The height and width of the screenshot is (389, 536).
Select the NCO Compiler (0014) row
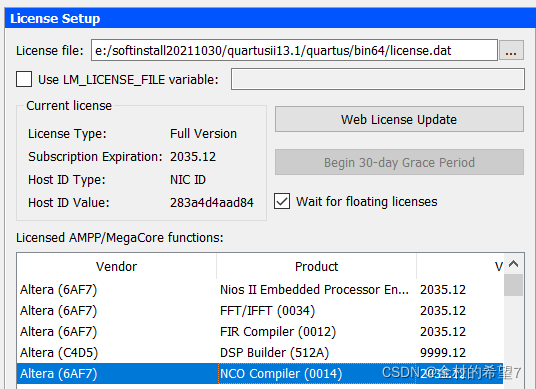click(x=260, y=373)
